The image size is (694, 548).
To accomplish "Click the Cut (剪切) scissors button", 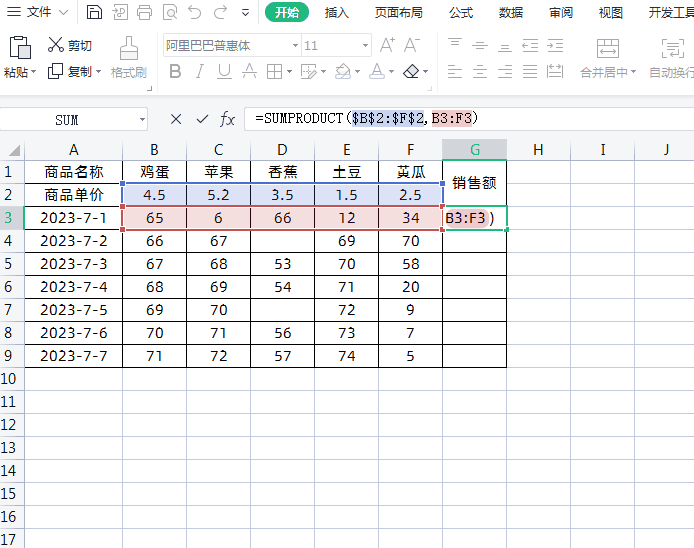I will (x=69, y=45).
